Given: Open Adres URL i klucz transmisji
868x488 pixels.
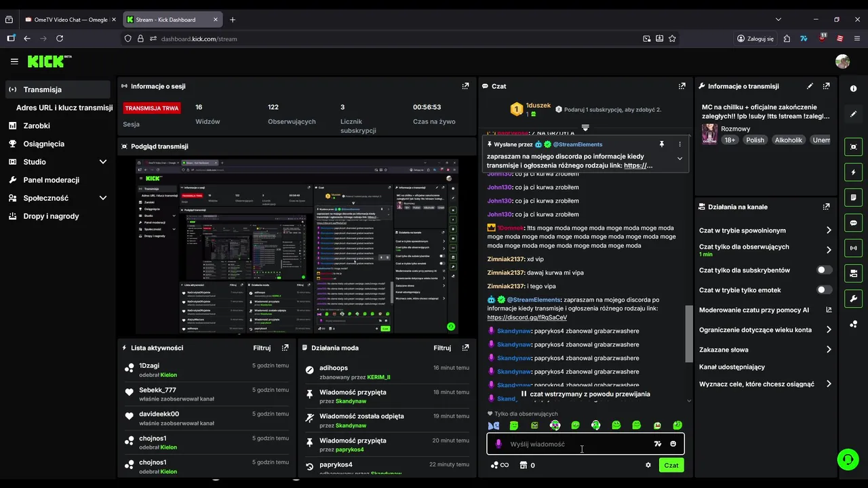Looking at the screenshot, I should tap(64, 108).
